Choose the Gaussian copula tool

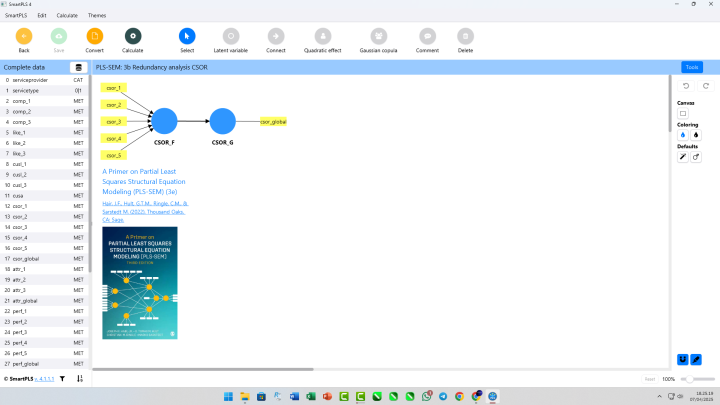(378, 36)
